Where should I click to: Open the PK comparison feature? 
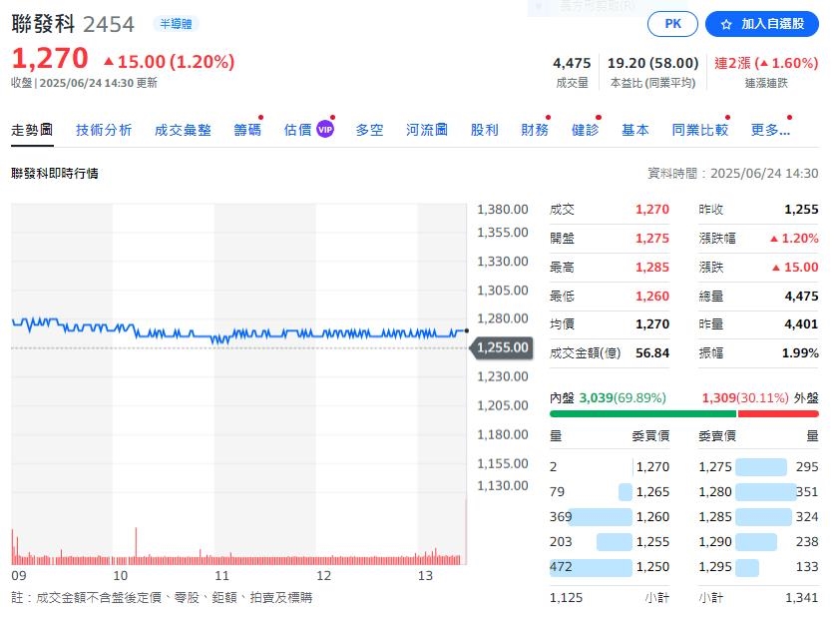click(671, 24)
